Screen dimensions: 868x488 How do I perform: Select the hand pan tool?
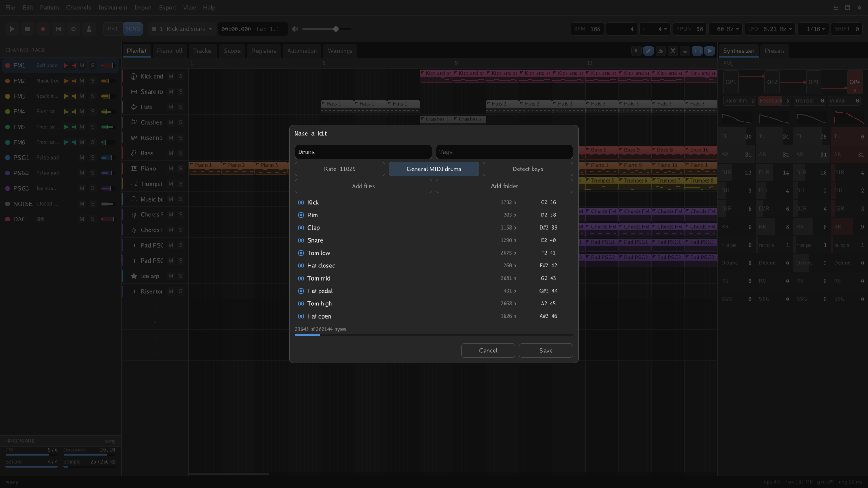pos(685,51)
